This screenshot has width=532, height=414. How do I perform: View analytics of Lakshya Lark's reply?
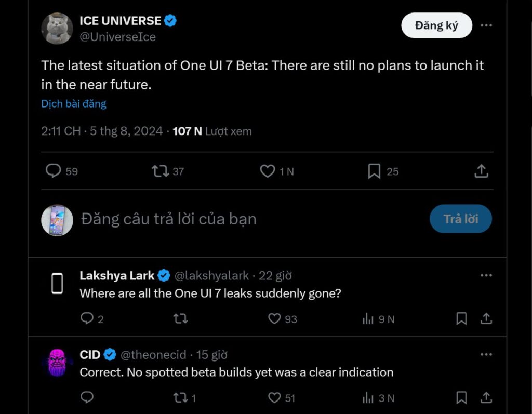[x=368, y=319]
